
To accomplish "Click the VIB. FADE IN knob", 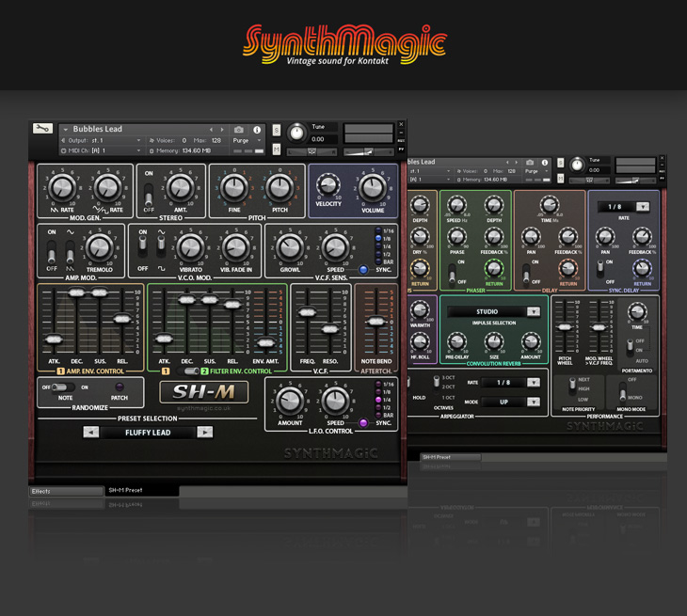I will pos(235,247).
